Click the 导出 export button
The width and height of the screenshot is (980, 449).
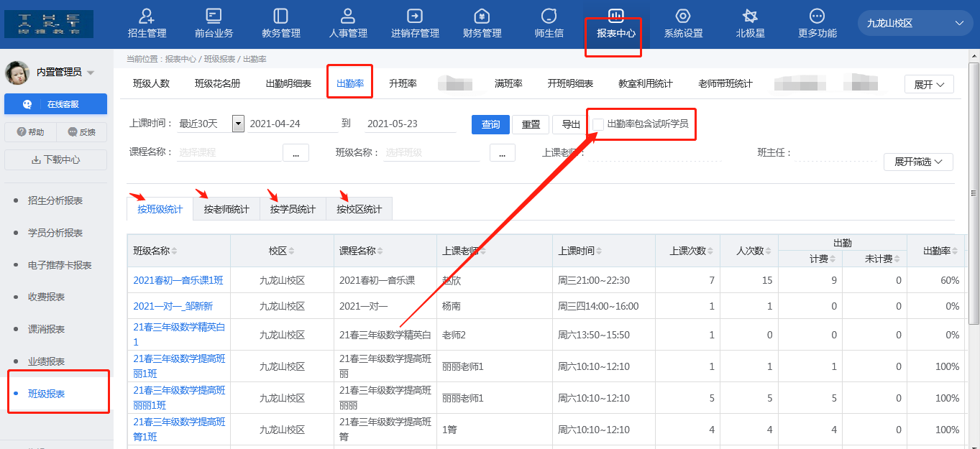(571, 124)
